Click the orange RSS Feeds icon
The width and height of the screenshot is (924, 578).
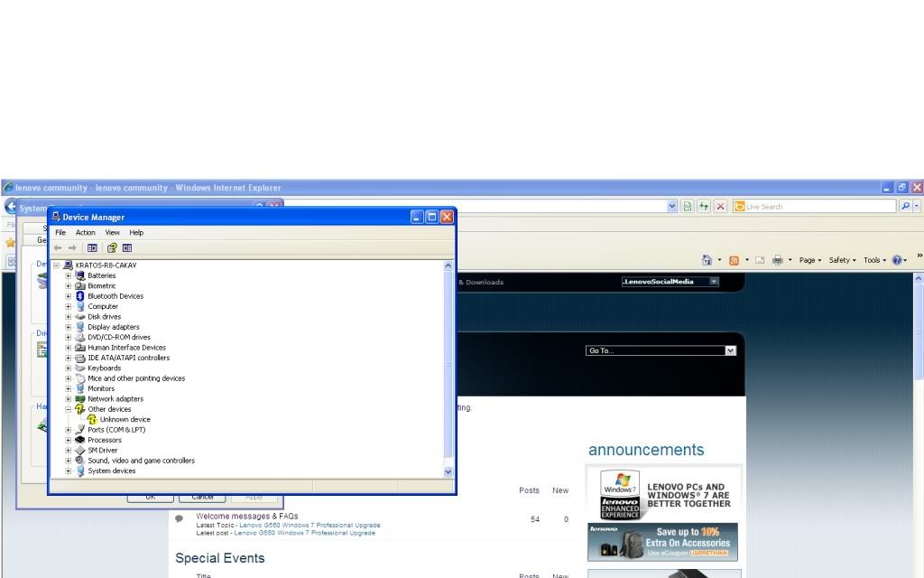click(735, 260)
